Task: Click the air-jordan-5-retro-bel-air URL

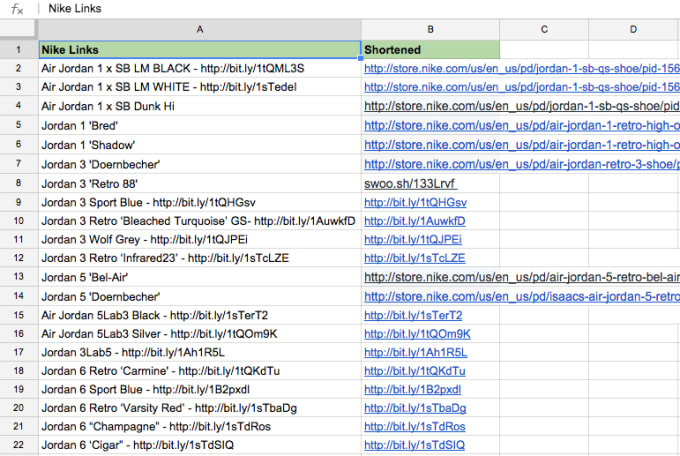Action: 522,277
